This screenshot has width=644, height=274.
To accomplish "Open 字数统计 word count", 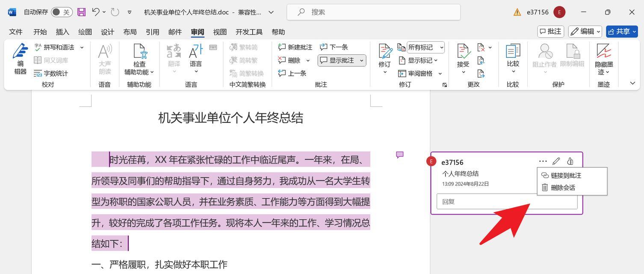I will tap(50, 73).
